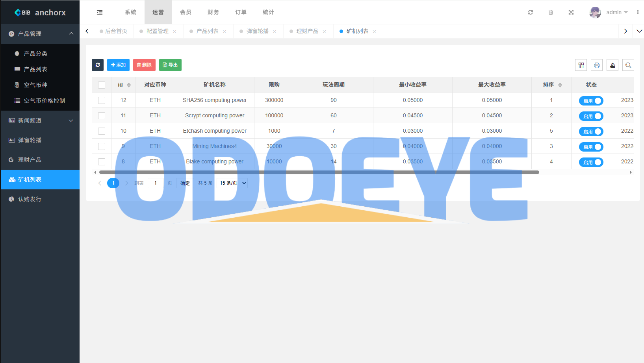The width and height of the screenshot is (644, 363).
Task: Toggle fullscreen using the expand icon
Action: [571, 13]
